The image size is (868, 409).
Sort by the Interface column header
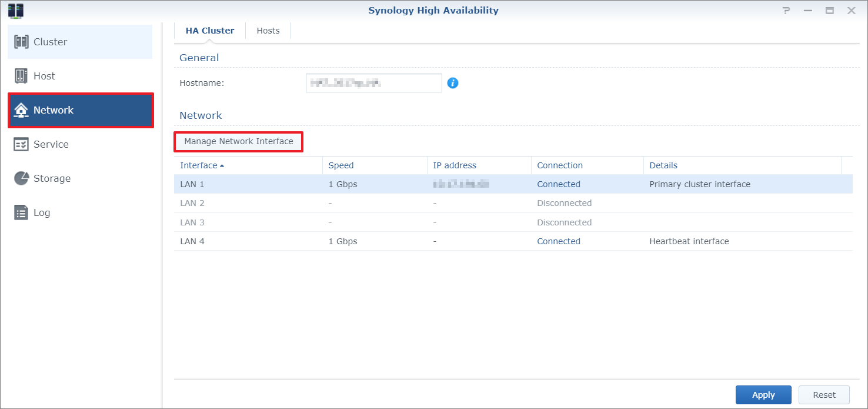(199, 165)
